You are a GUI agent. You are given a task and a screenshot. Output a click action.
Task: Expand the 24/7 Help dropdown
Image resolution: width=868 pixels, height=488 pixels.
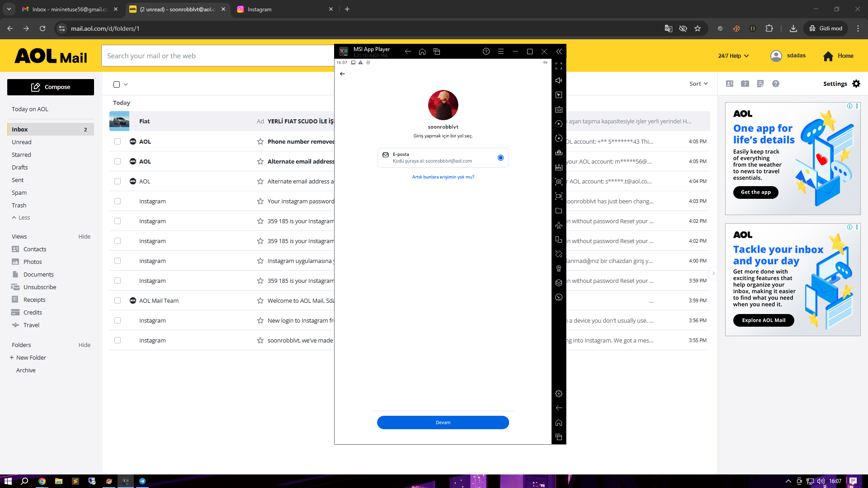click(x=734, y=56)
